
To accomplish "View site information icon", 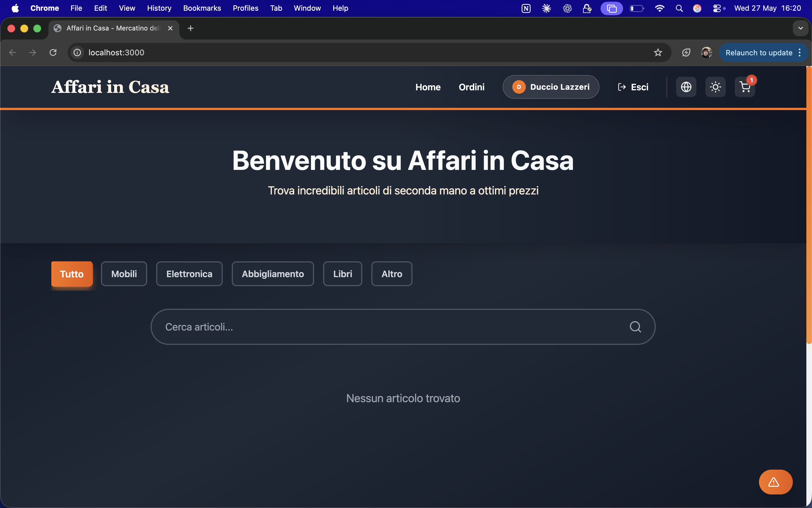I will click(x=77, y=52).
